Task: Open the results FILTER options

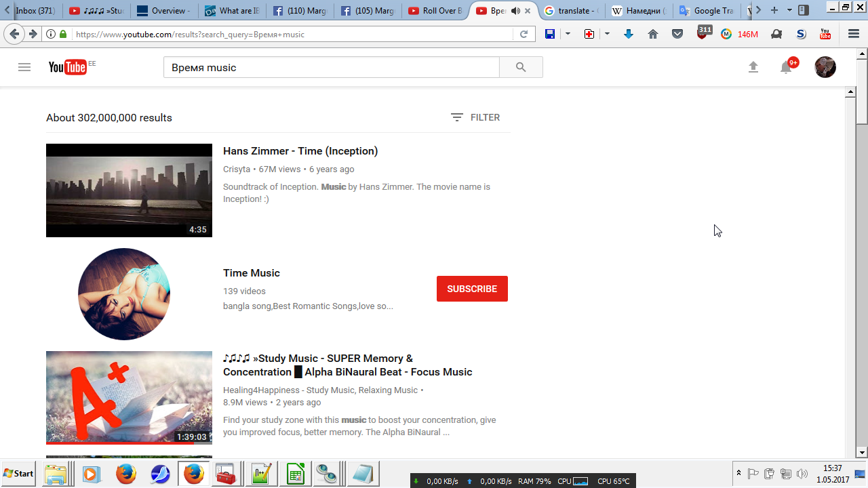Action: [475, 117]
